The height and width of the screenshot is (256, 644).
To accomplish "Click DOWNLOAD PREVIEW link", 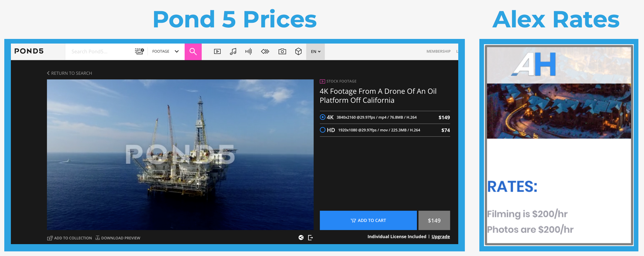I will point(118,238).
